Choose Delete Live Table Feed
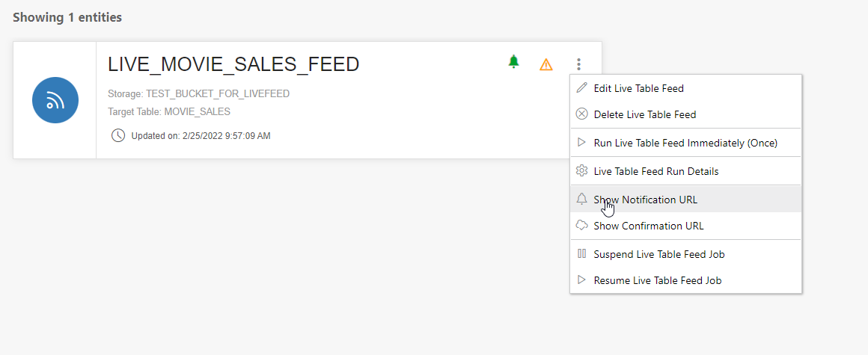The image size is (868, 355). 644,114
